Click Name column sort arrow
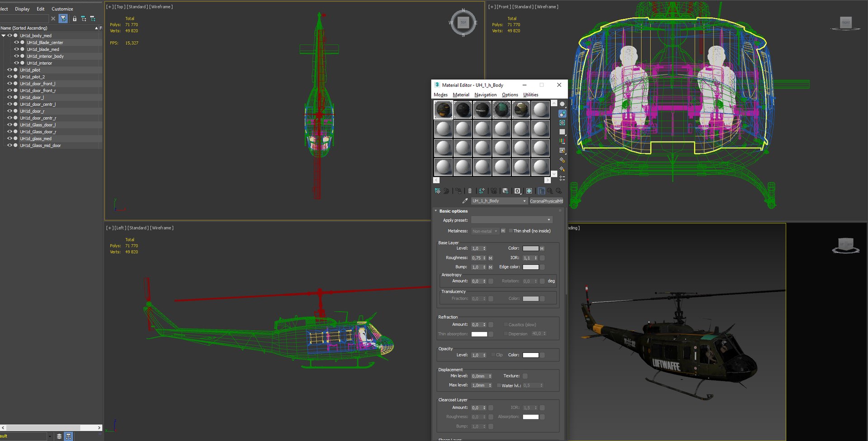The image size is (868, 441). pyautogui.click(x=96, y=28)
